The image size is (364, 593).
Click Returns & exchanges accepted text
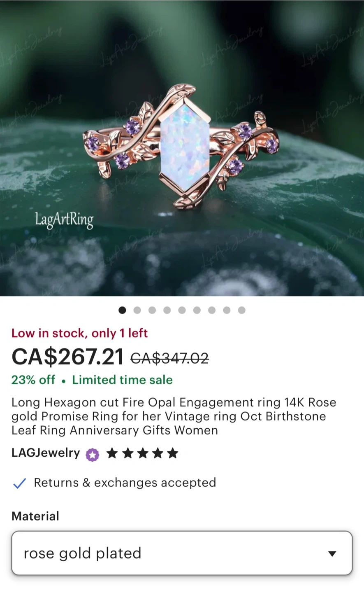[x=125, y=483]
